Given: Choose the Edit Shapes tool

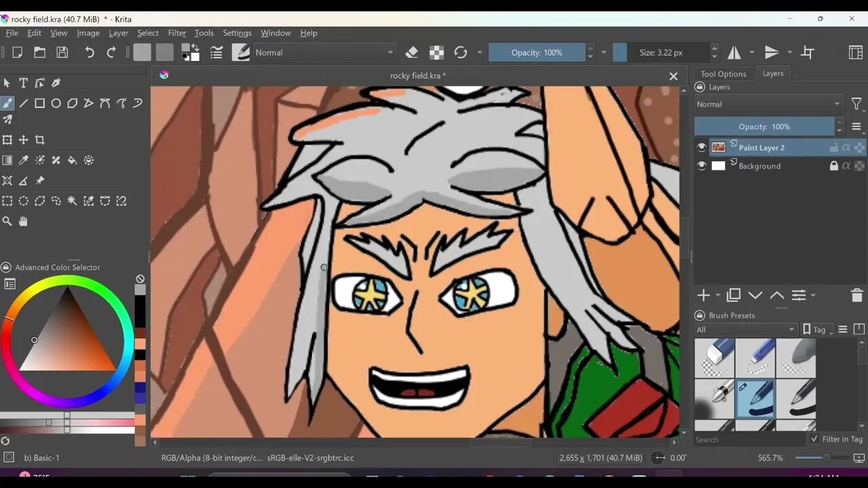Looking at the screenshot, I should click(40, 83).
